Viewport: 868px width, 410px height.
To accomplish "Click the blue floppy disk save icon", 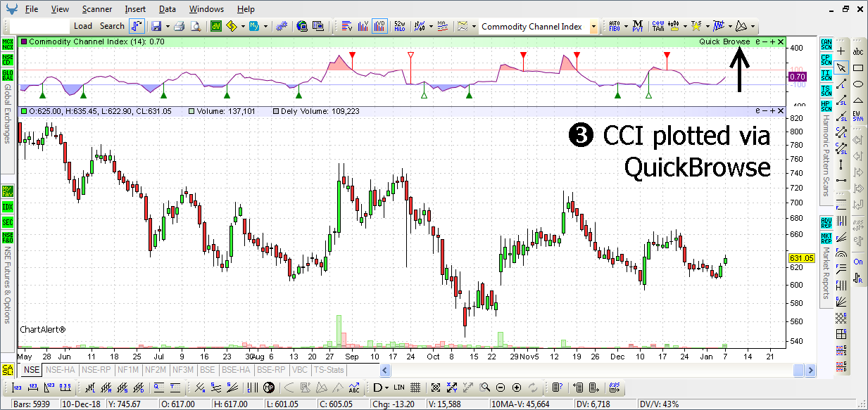I will click(156, 26).
